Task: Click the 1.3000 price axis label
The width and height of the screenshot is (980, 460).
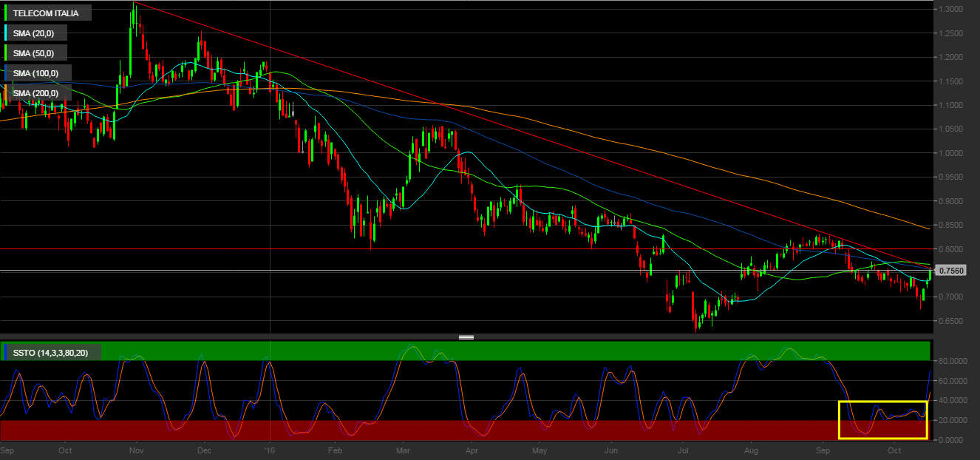Action: tap(950, 10)
